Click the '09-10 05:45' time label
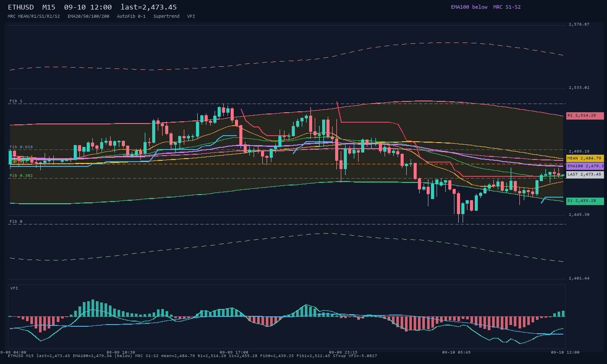 click(456, 352)
